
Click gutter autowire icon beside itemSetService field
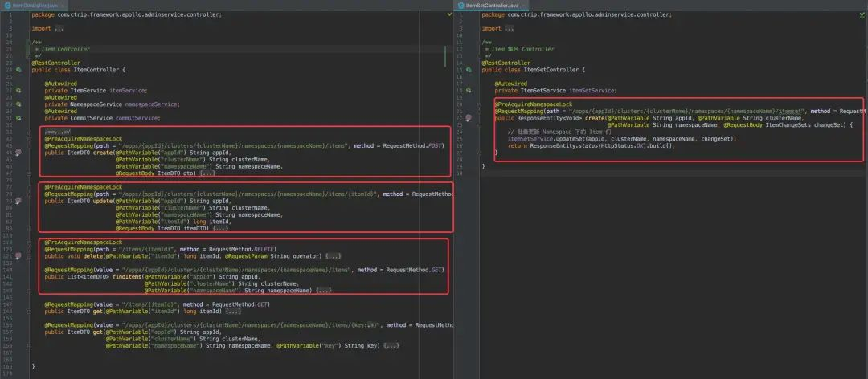point(469,91)
